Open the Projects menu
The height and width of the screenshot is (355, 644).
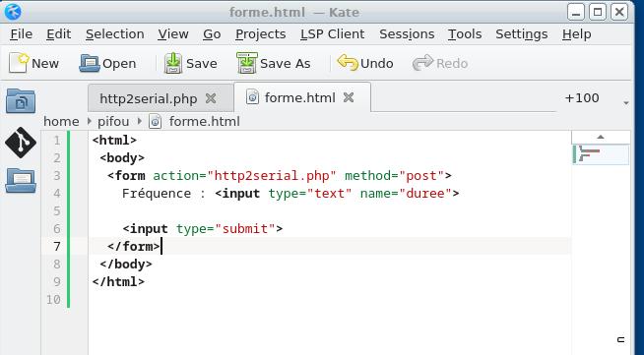(260, 34)
